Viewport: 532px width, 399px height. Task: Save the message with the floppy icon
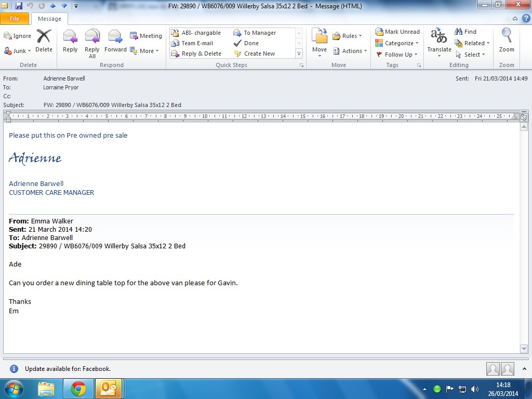coord(18,6)
